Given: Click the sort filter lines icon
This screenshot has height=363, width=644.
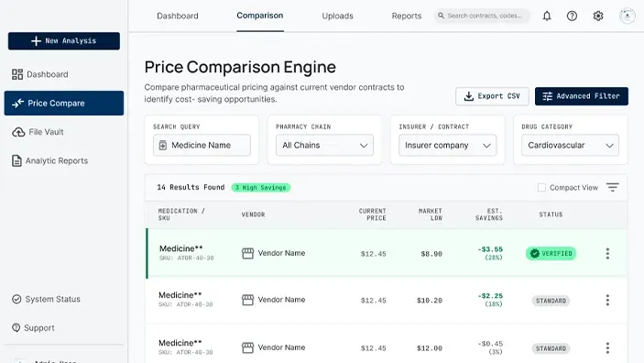Looking at the screenshot, I should [612, 188].
